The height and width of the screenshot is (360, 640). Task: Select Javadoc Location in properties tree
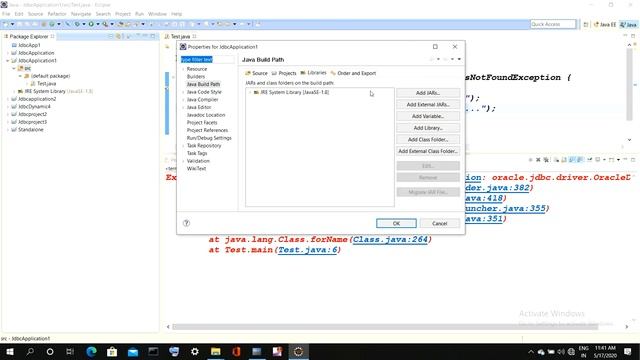pos(206,115)
